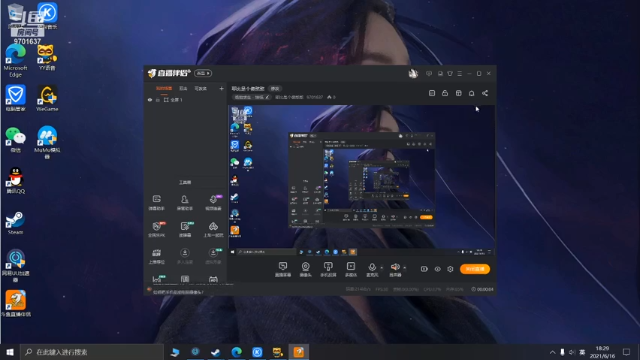Open the column-shaped tool in toolbox bottom row

(185, 279)
